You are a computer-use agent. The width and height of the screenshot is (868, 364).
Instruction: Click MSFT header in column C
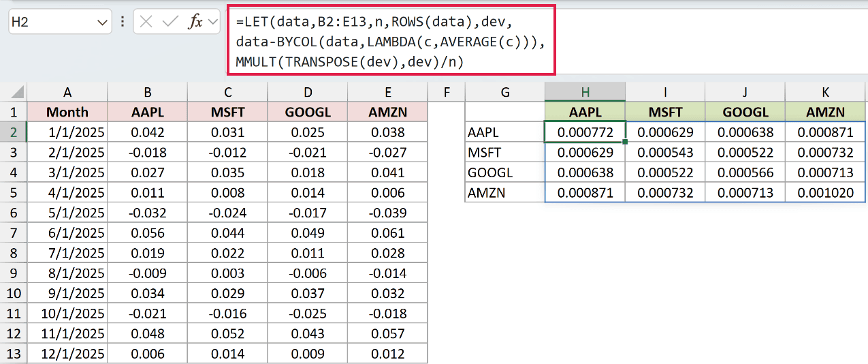pyautogui.click(x=227, y=112)
